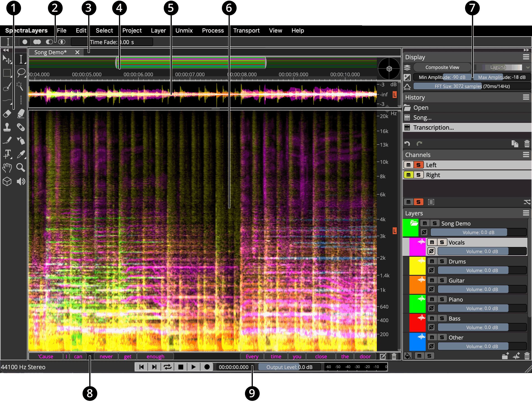Open the Process menu
Screen dimensions: 532x402
213,31
